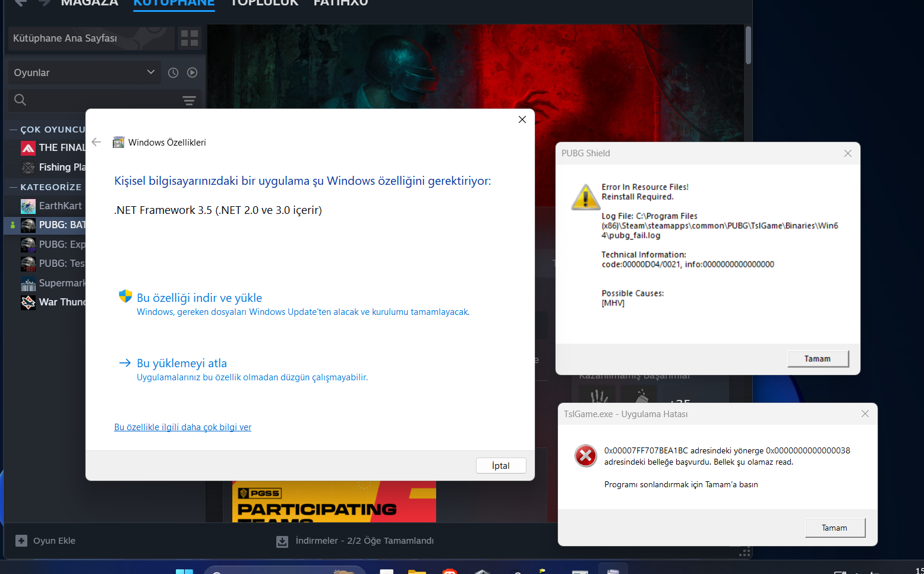Sort Steam library by recent activity clock icon
Image resolution: width=924 pixels, height=574 pixels.
(x=173, y=72)
